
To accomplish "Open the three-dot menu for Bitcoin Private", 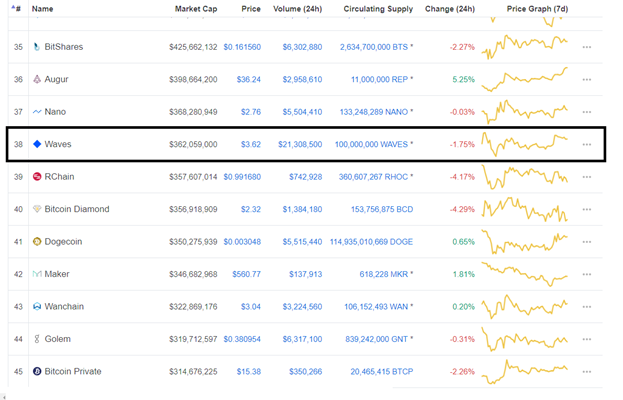I will 586,372.
